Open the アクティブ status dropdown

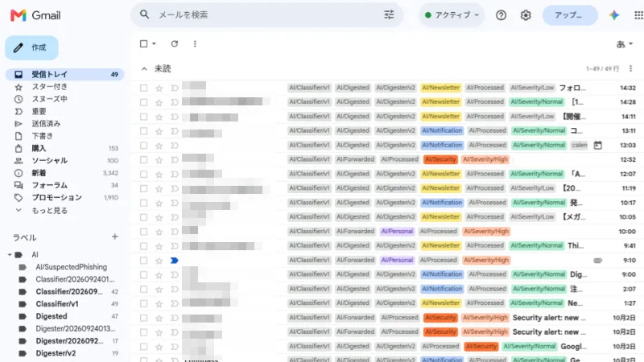coord(452,15)
